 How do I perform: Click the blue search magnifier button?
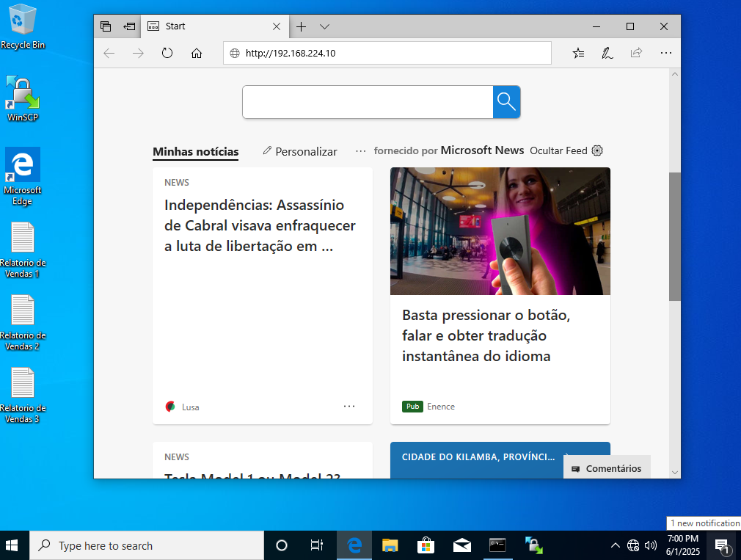[506, 102]
